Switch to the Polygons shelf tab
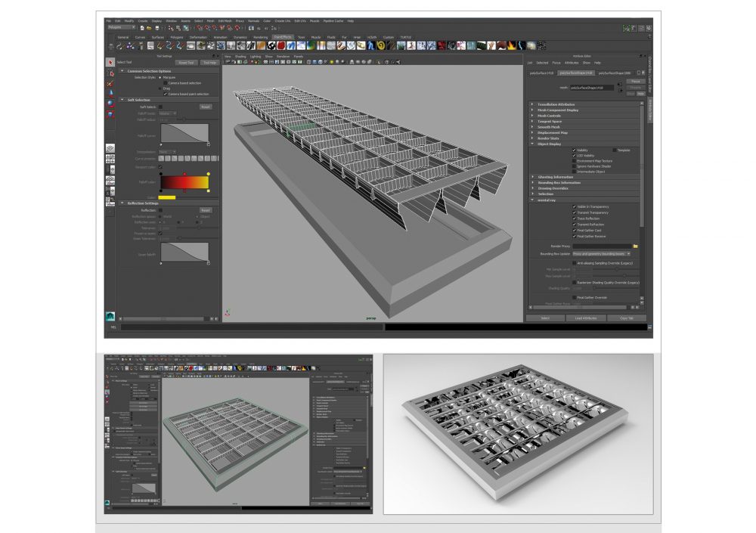 point(176,36)
